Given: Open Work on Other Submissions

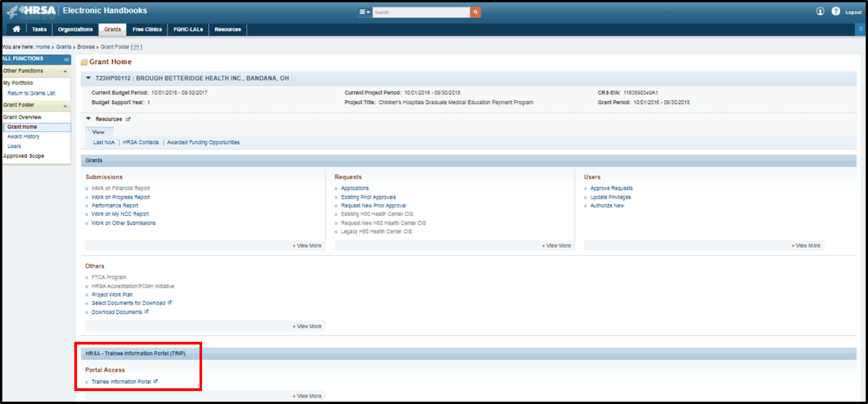Looking at the screenshot, I should [x=124, y=223].
